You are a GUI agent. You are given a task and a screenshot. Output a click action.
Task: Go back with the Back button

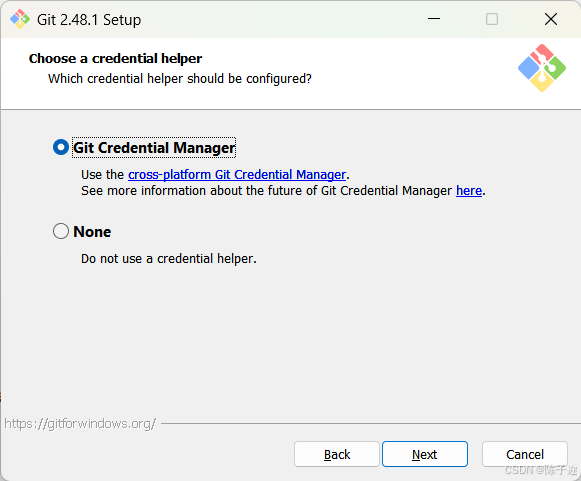[337, 454]
